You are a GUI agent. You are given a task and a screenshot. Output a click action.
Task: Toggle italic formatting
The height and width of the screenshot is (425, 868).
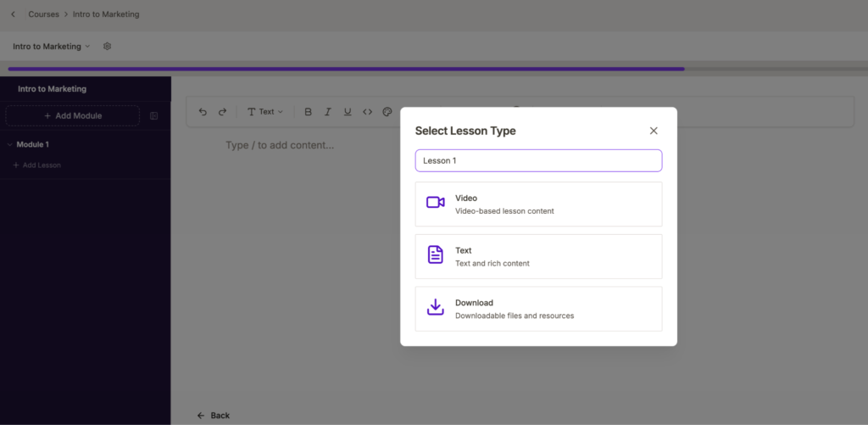(x=328, y=112)
